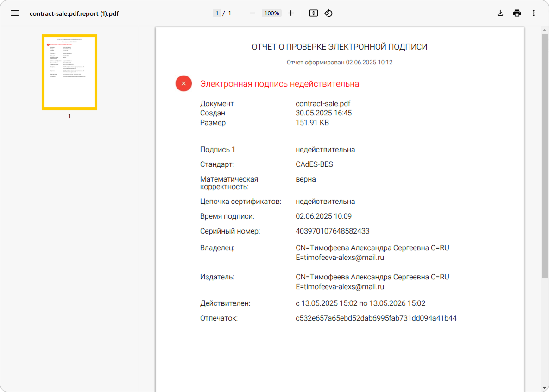Toggle the thumbnail sidebar with hamburger icon
549x392 pixels.
pos(15,13)
